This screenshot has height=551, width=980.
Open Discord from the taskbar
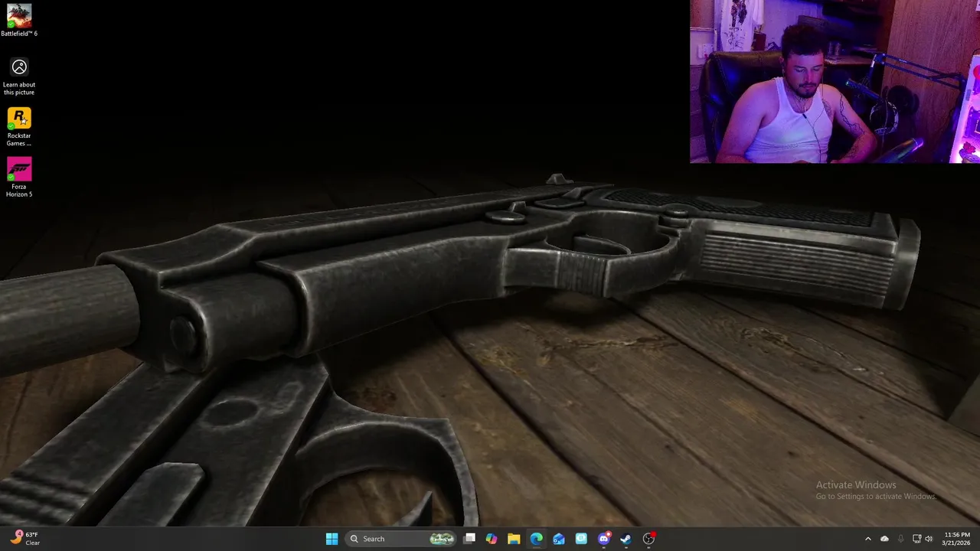coord(604,539)
